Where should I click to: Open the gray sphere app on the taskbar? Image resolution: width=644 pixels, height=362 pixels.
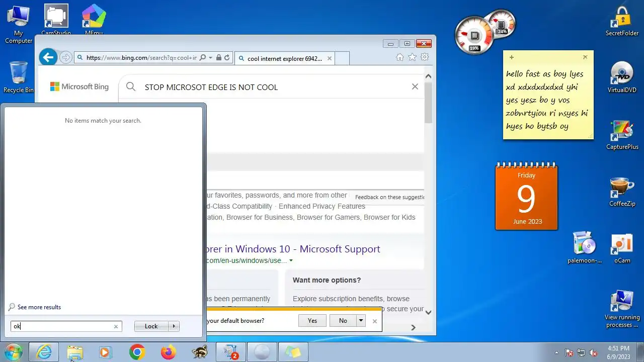[262, 352]
